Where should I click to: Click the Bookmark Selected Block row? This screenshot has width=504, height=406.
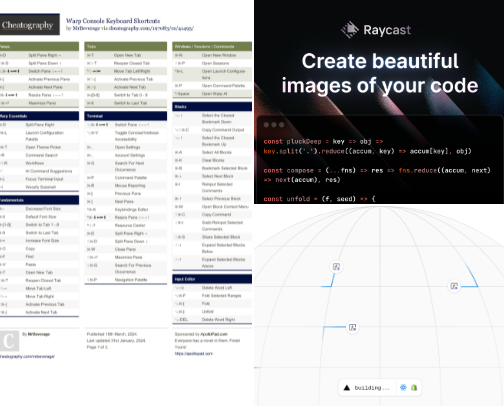coord(212,168)
